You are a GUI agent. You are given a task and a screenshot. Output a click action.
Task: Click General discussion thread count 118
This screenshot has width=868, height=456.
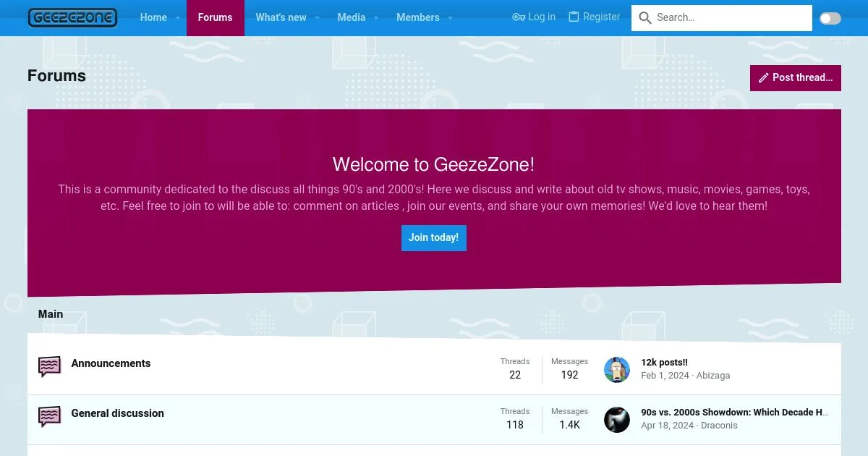click(x=515, y=425)
